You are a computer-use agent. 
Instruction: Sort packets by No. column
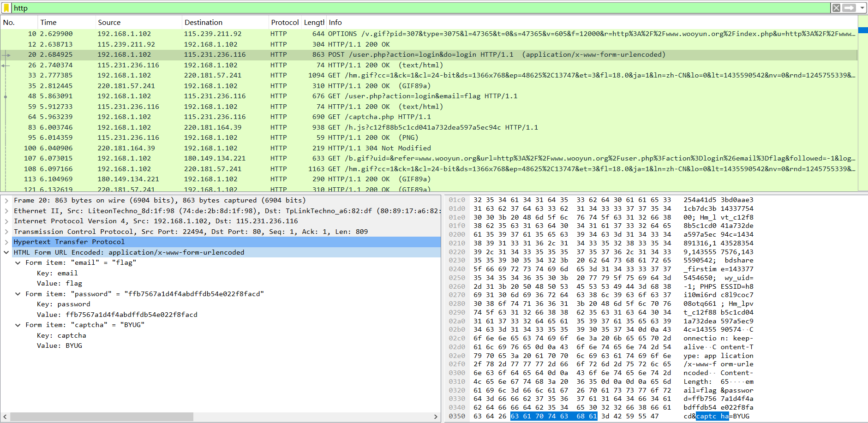tap(19, 23)
